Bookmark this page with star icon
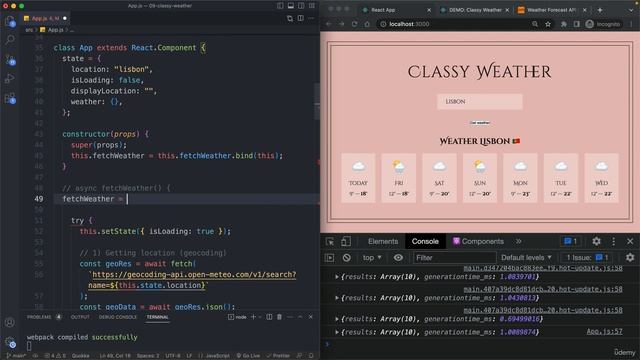 click(548, 24)
